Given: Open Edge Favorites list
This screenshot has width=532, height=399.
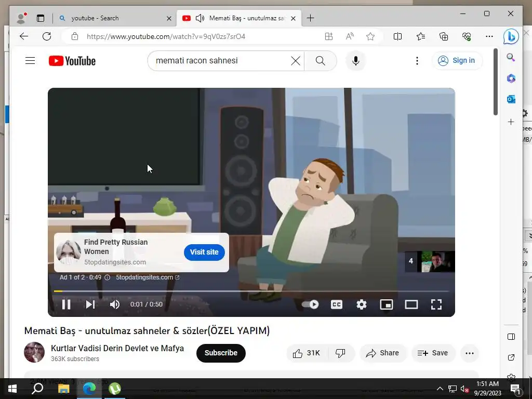Looking at the screenshot, I should [x=421, y=36].
